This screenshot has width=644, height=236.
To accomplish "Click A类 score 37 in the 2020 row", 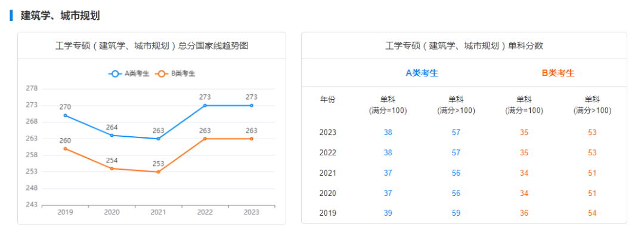I will 388,193.
